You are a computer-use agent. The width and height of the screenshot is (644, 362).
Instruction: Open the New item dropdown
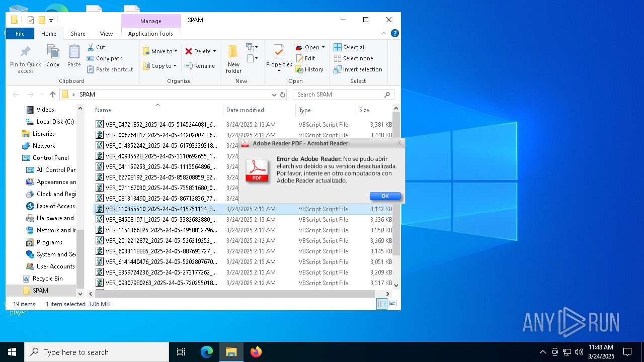252,47
